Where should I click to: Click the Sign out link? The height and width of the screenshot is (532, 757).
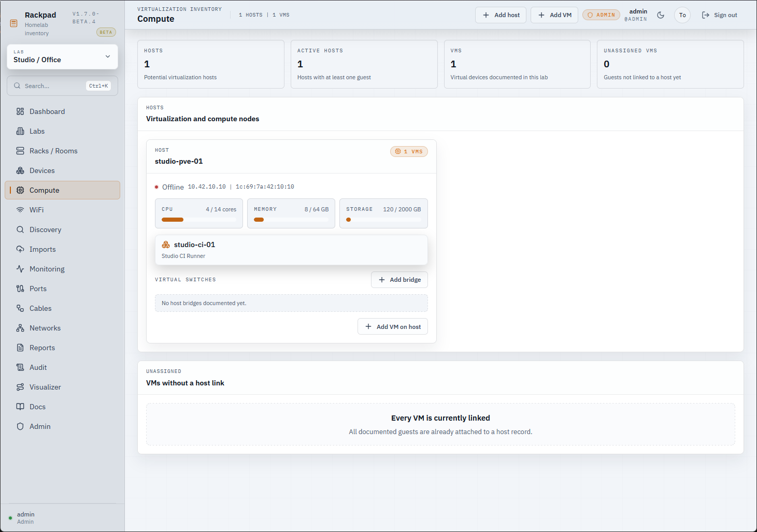tap(719, 15)
